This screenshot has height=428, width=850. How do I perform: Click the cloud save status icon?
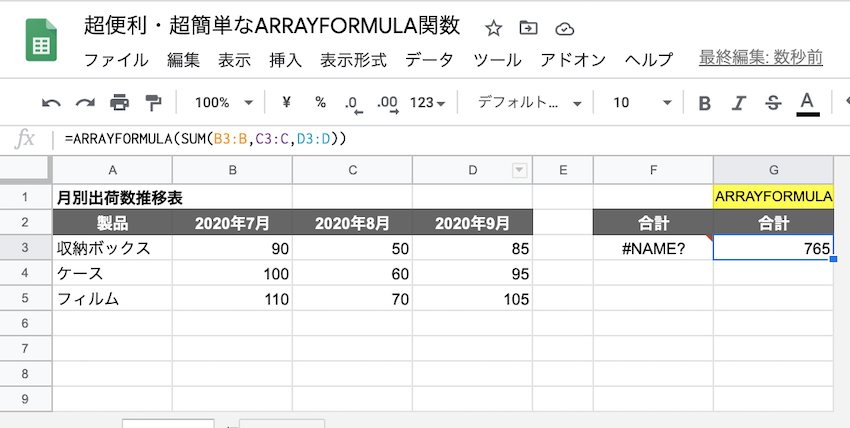[564, 28]
